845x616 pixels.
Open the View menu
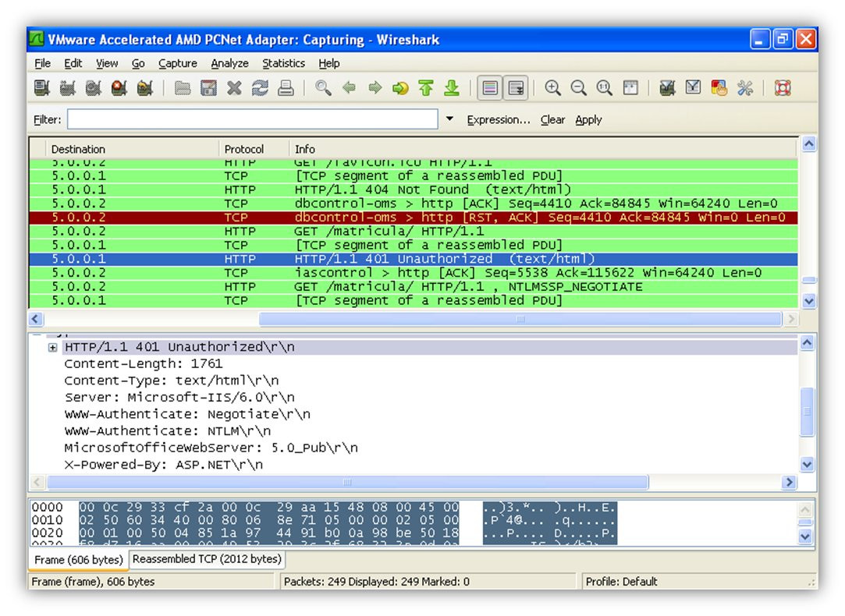[x=107, y=63]
